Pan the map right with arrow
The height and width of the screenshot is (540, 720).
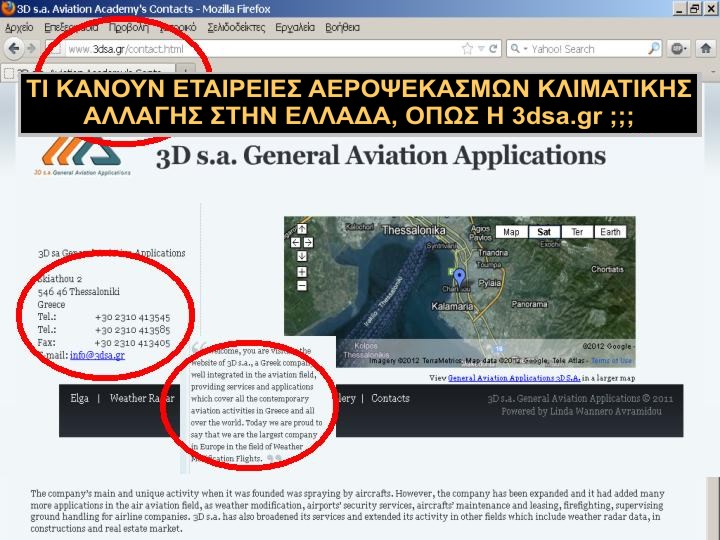pos(308,242)
